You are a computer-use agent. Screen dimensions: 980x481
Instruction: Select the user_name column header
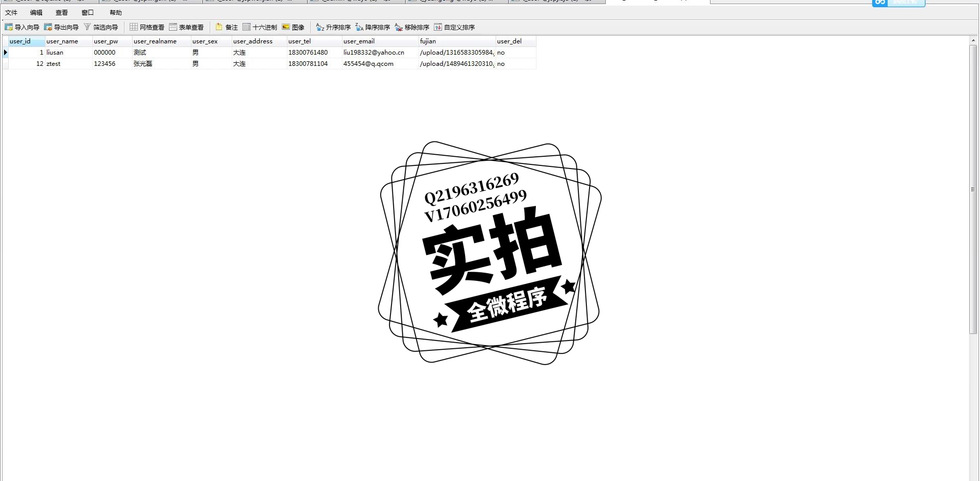[69, 41]
